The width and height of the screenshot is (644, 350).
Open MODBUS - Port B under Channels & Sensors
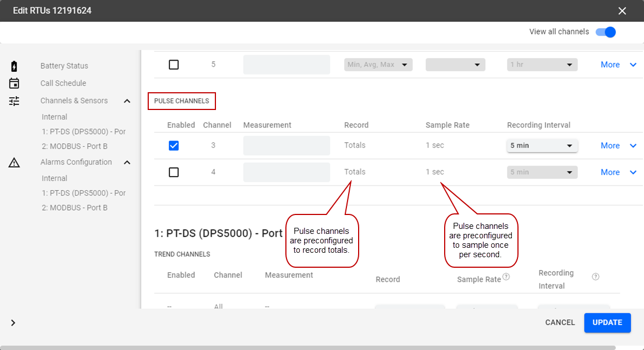pos(74,146)
